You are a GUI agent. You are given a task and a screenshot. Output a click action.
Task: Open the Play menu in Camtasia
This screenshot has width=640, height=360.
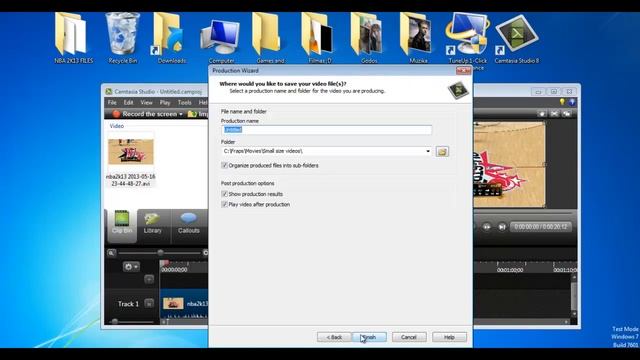[165, 102]
